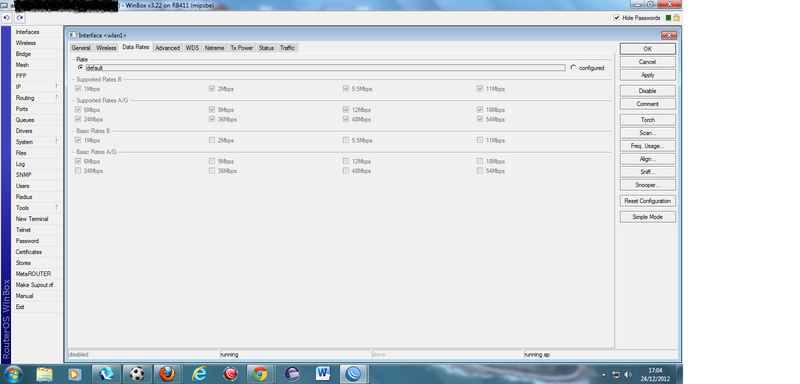Toggle Basic Rates B 2Mbps checkbox
The height and width of the screenshot is (384, 800).
point(212,140)
